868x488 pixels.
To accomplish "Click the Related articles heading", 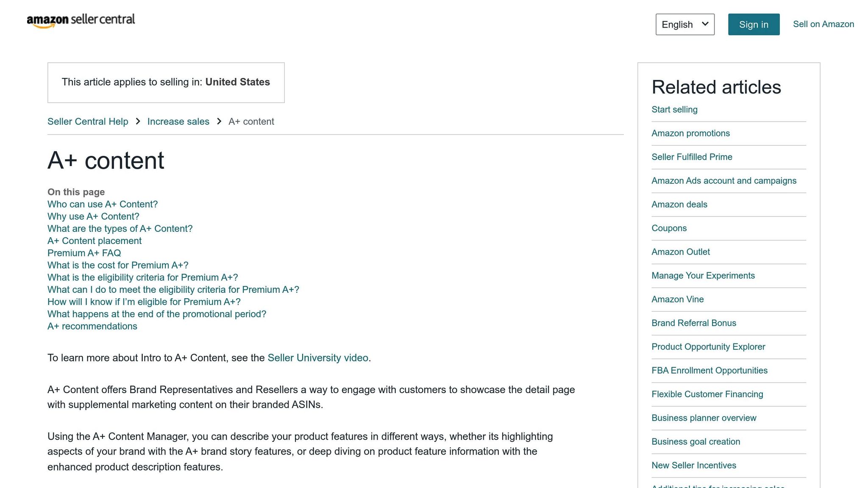I will pos(716,87).
